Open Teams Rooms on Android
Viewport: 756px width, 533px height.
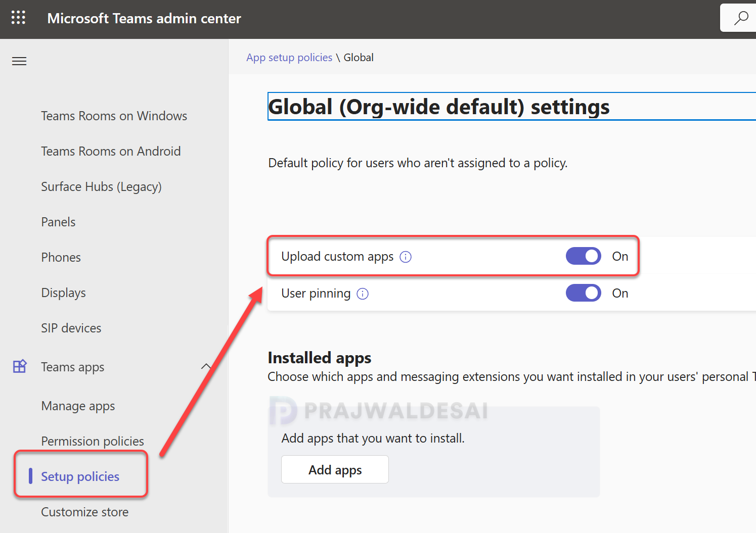[111, 151]
